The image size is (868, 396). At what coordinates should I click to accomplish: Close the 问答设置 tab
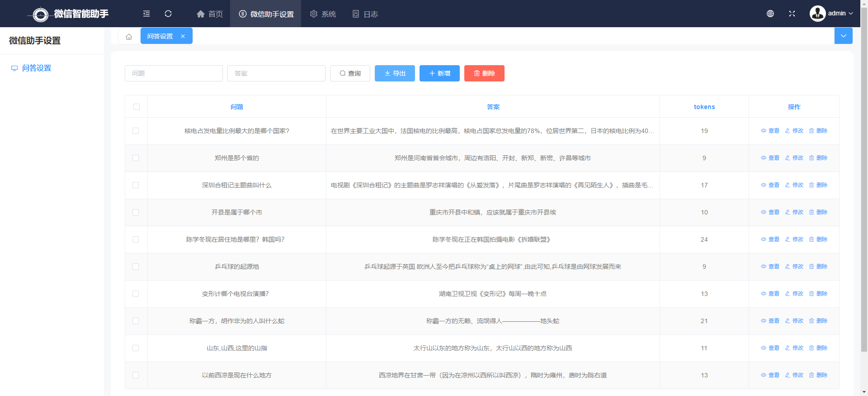coord(183,36)
